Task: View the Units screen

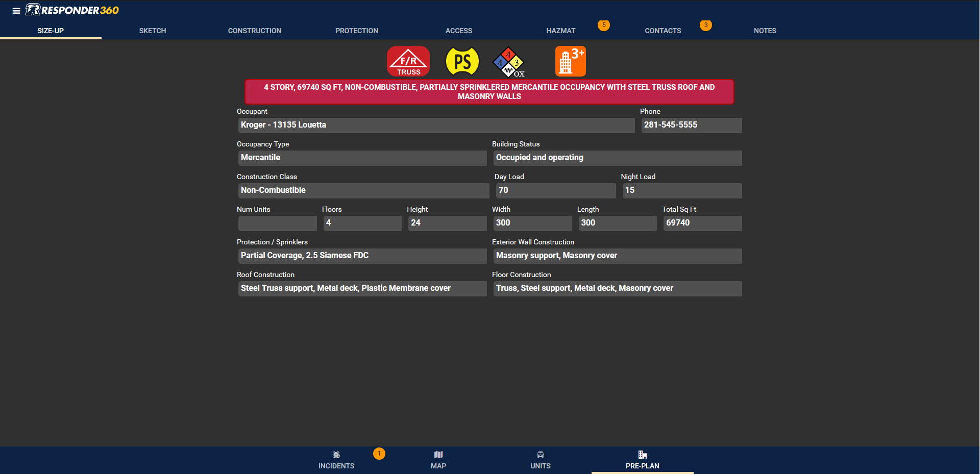Action: tap(540, 460)
